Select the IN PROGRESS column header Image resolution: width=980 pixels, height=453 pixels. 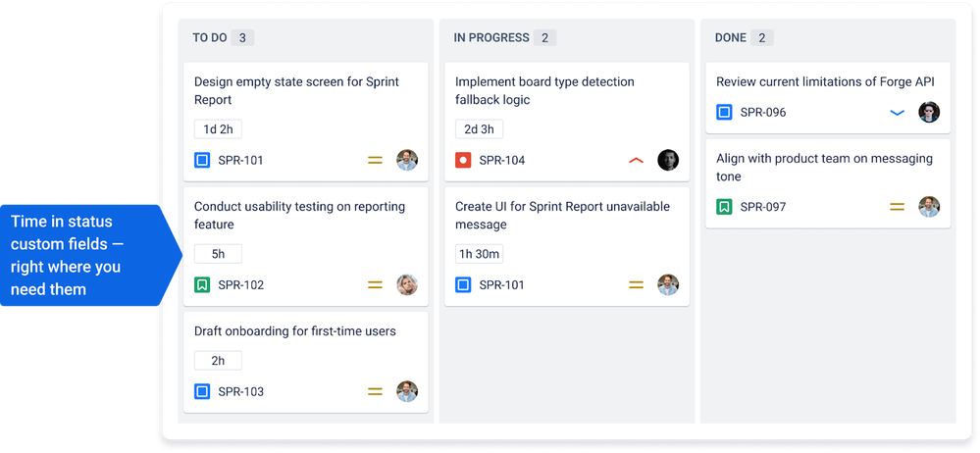(491, 37)
